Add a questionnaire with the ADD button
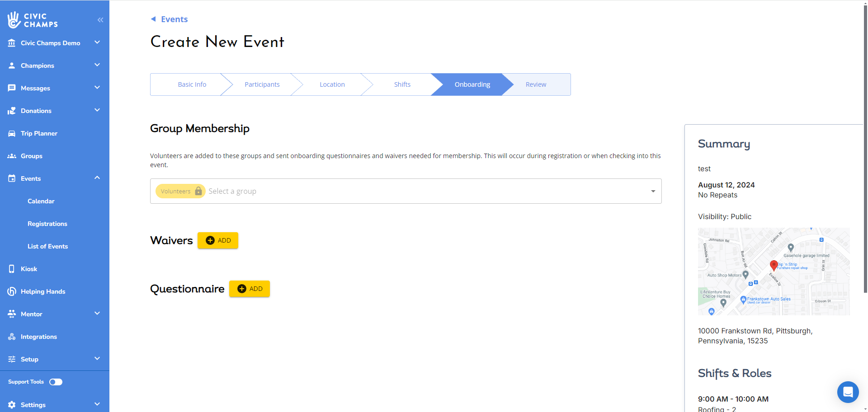Screen dimensions: 868x412 (250, 289)
